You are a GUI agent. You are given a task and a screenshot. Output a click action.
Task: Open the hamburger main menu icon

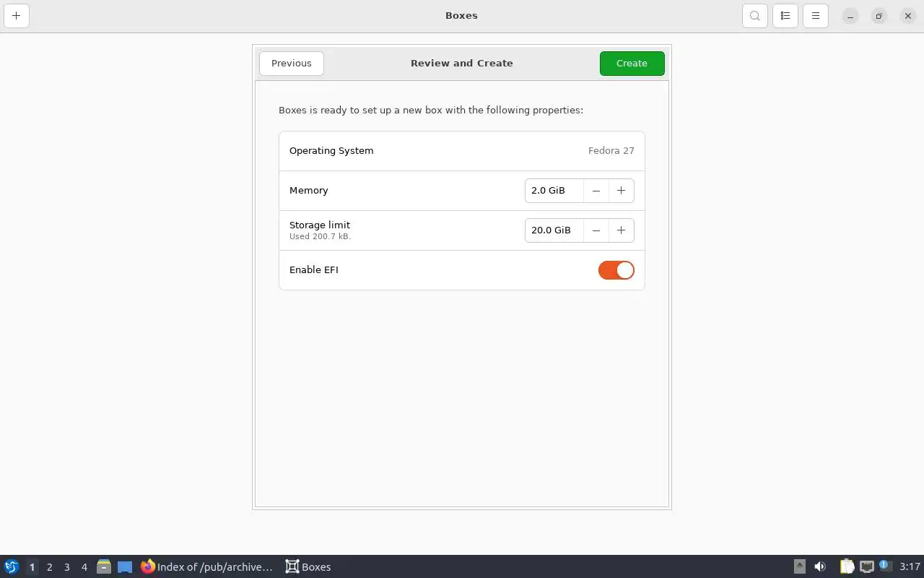[816, 15]
